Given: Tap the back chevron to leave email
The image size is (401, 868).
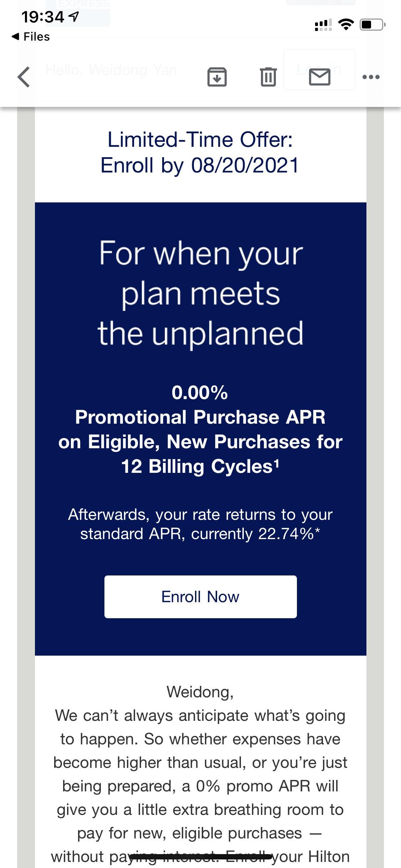Looking at the screenshot, I should coord(24,77).
